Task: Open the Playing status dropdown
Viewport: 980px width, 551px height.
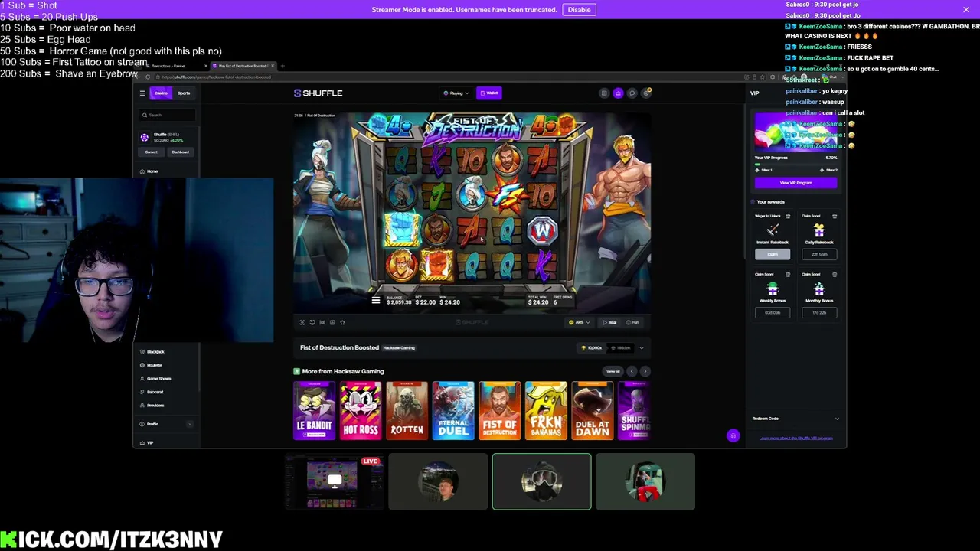Action: (x=456, y=93)
